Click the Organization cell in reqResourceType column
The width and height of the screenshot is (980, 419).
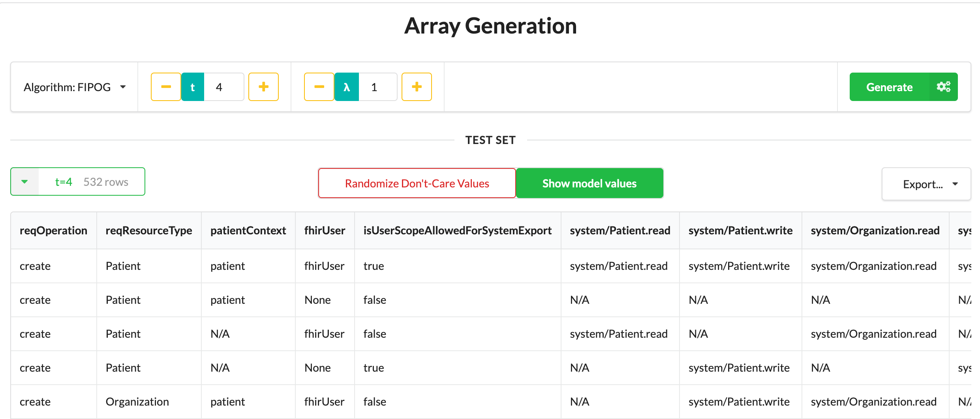pos(137,402)
